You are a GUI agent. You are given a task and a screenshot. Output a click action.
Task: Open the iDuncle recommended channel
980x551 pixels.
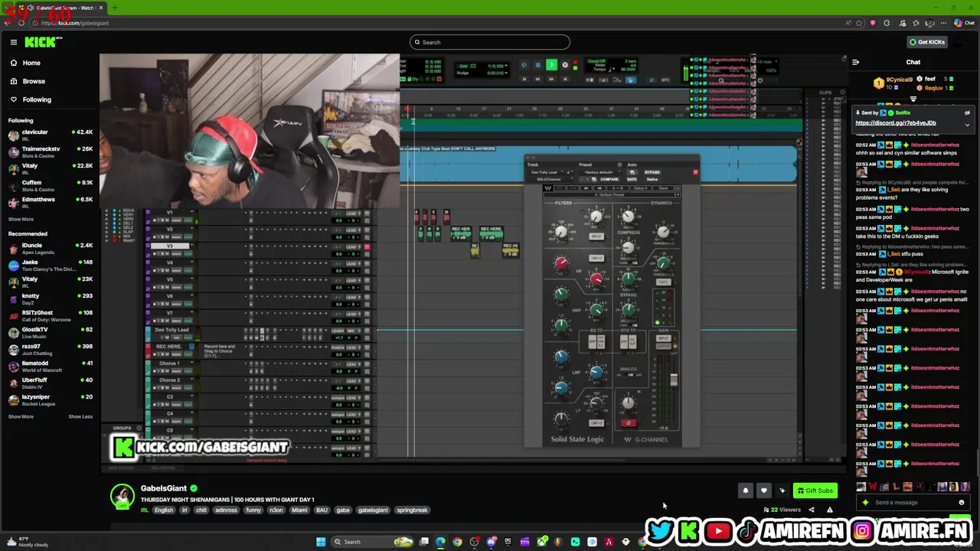[x=50, y=249]
